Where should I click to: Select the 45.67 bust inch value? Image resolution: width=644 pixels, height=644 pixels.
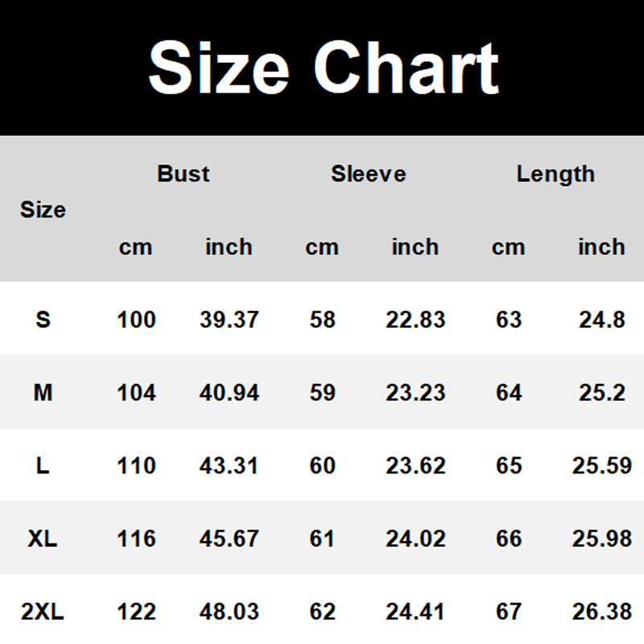[229, 539]
